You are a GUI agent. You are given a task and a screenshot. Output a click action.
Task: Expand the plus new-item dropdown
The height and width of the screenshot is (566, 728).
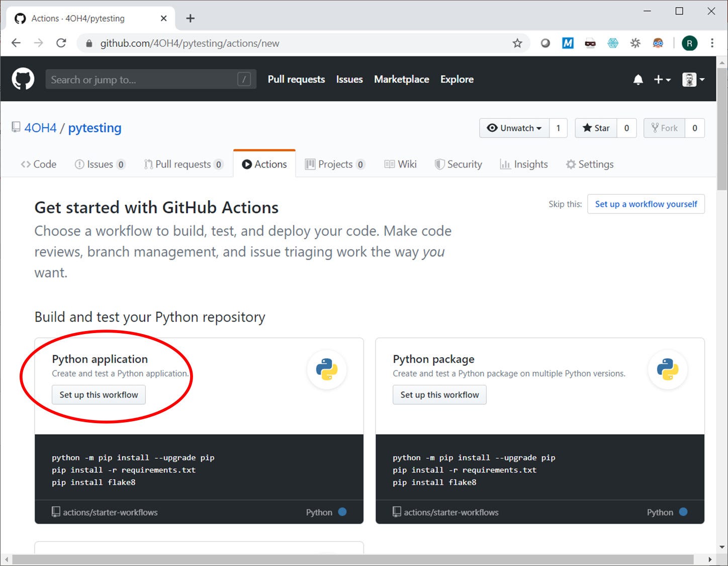coord(662,79)
